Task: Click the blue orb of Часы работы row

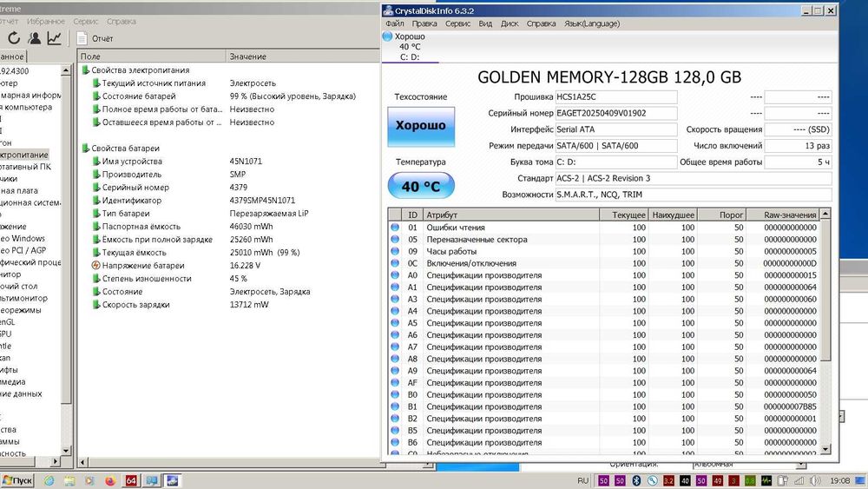Action: pos(395,251)
